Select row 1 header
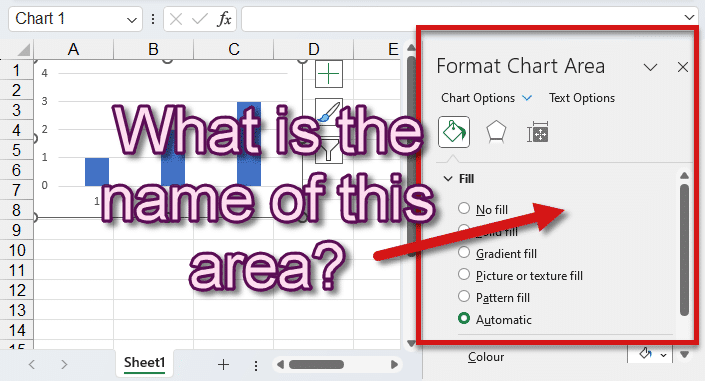Image resolution: width=705 pixels, height=381 pixels. (x=17, y=70)
